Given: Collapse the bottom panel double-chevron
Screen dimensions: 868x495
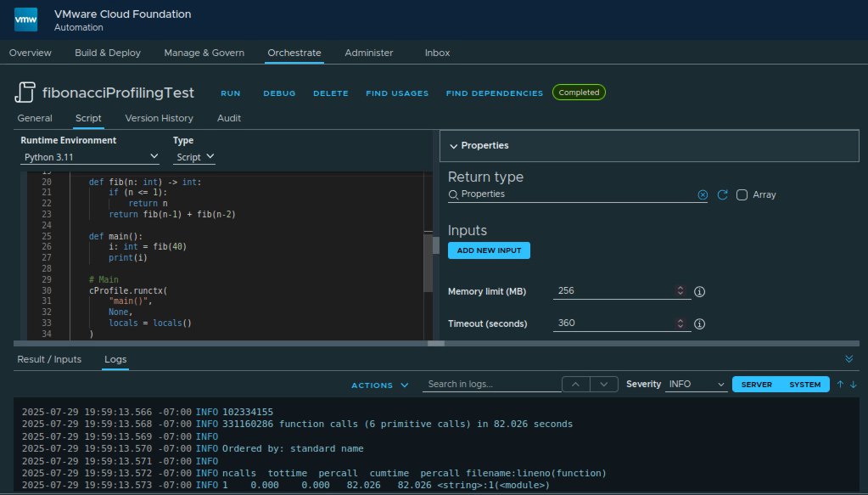Looking at the screenshot, I should pos(849,359).
